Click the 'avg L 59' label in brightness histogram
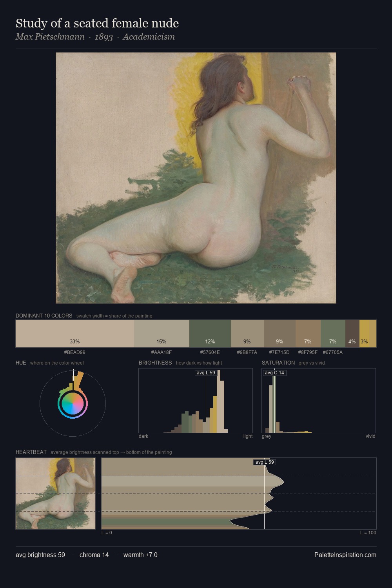 [x=206, y=372]
